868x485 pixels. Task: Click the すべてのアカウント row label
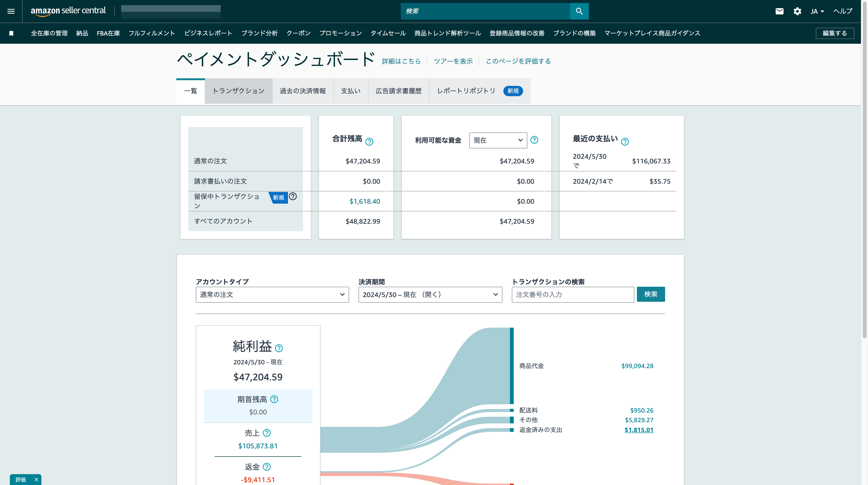pos(223,221)
